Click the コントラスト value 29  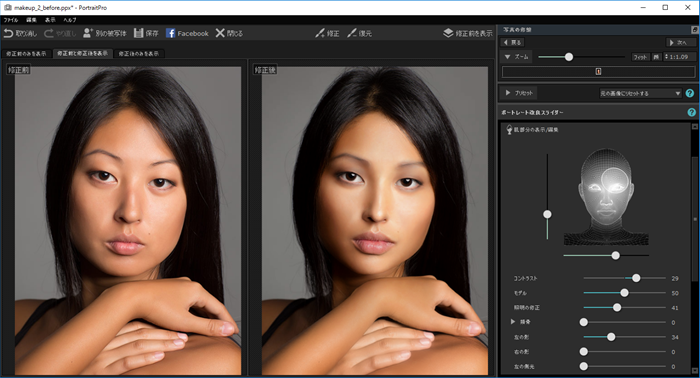point(675,278)
